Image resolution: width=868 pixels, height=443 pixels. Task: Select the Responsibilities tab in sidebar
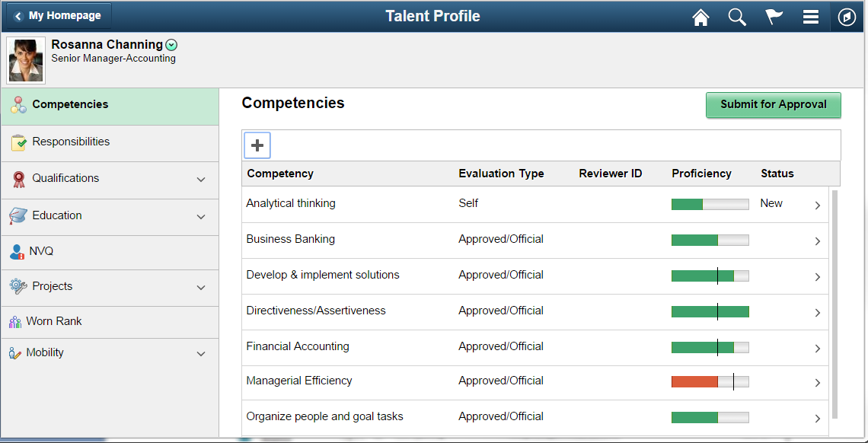110,143
